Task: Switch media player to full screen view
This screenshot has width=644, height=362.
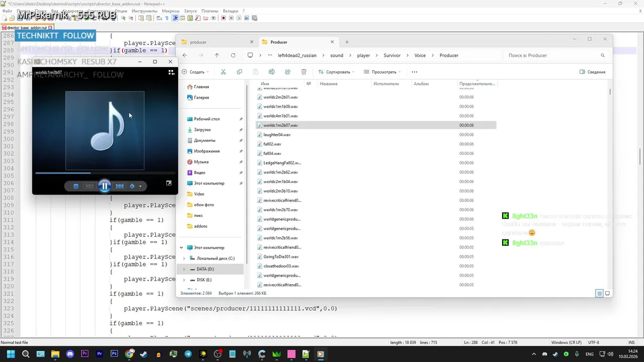Action: [x=169, y=184]
